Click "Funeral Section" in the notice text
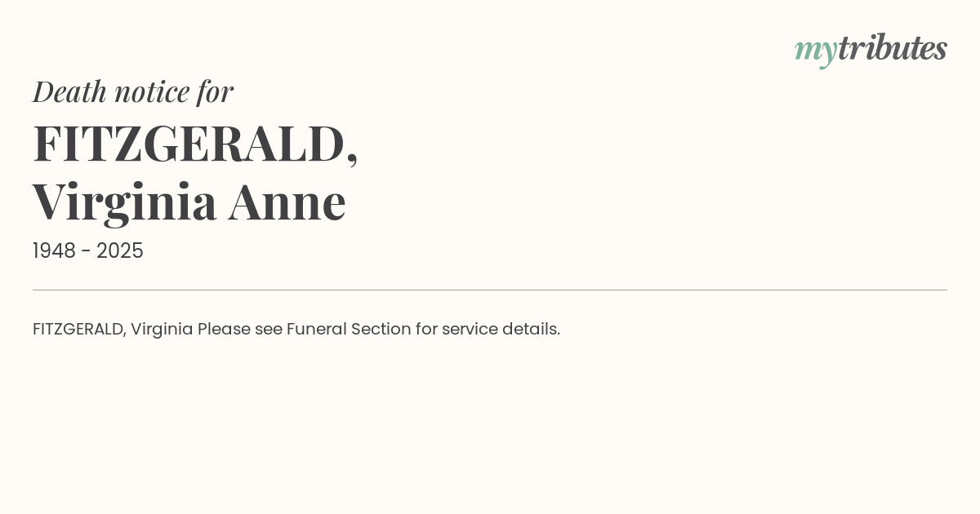The height and width of the screenshot is (514, 980). (349, 330)
